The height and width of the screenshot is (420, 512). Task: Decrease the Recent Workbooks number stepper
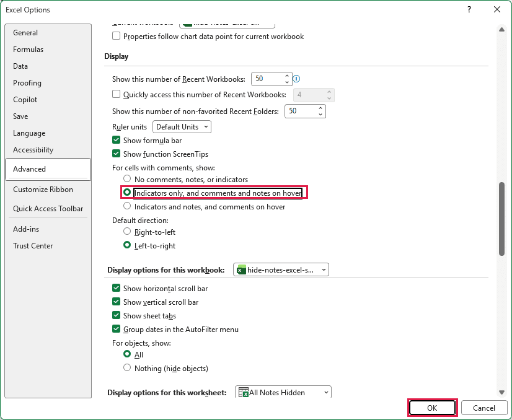coord(287,82)
